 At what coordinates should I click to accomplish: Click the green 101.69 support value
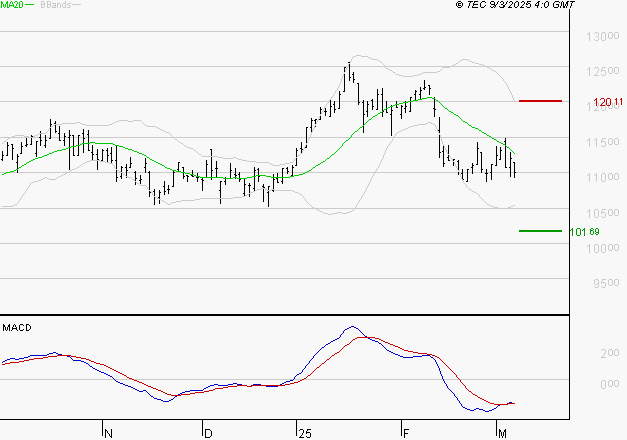coord(585,232)
